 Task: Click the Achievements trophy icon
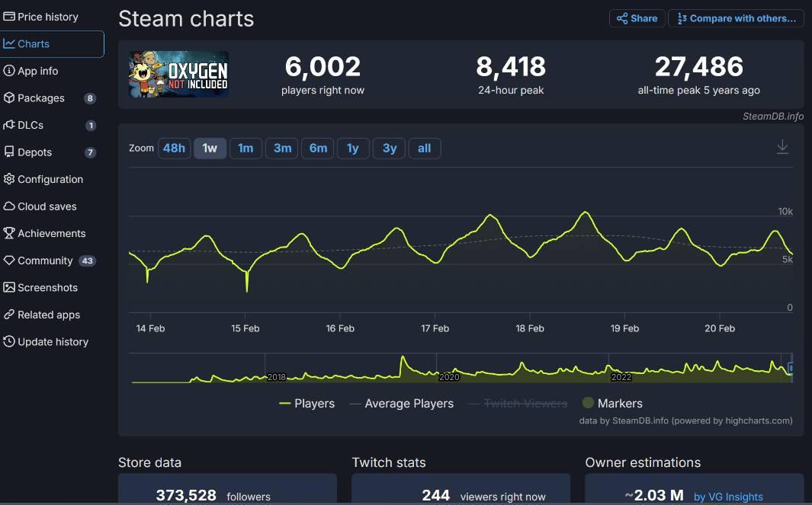(x=9, y=233)
